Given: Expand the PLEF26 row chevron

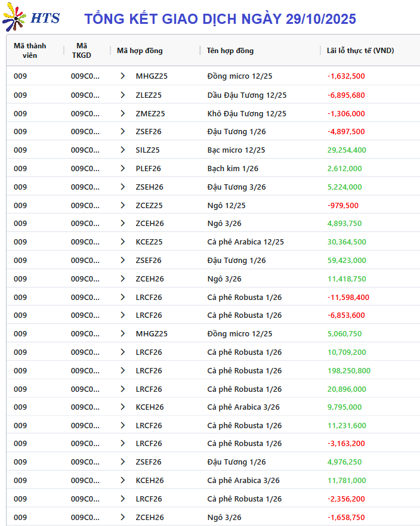Looking at the screenshot, I should pos(123,168).
